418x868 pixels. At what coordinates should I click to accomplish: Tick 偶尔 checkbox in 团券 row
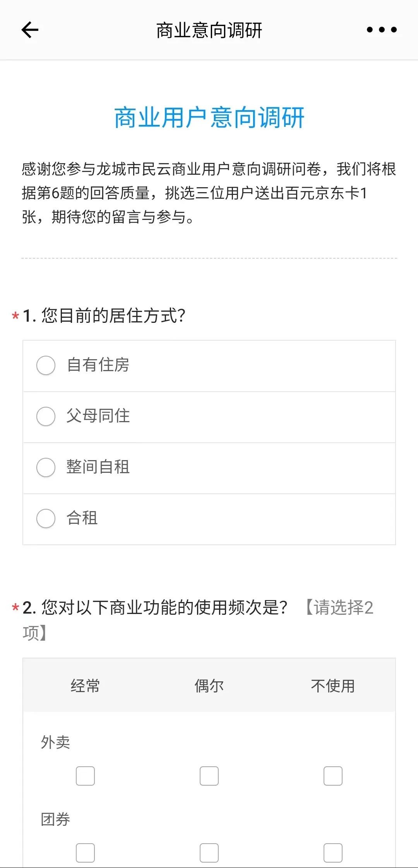point(209,853)
